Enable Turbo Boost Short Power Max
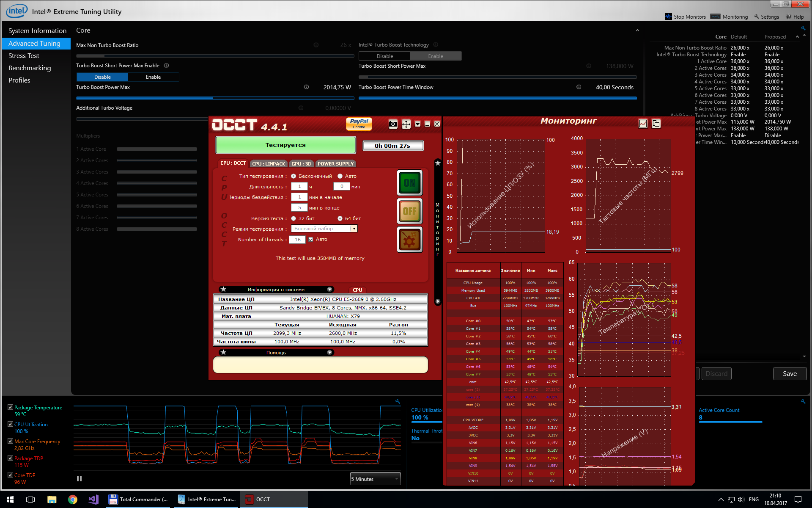 [153, 77]
